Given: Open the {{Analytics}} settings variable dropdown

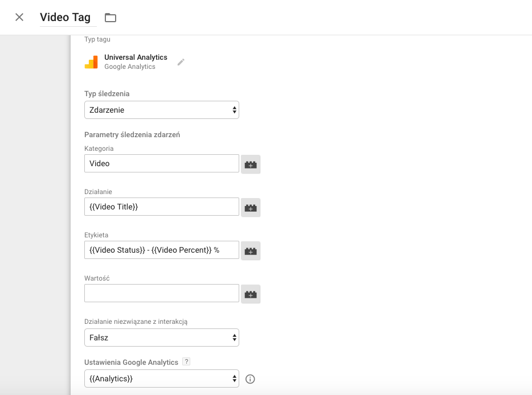Looking at the screenshot, I should point(161,378).
